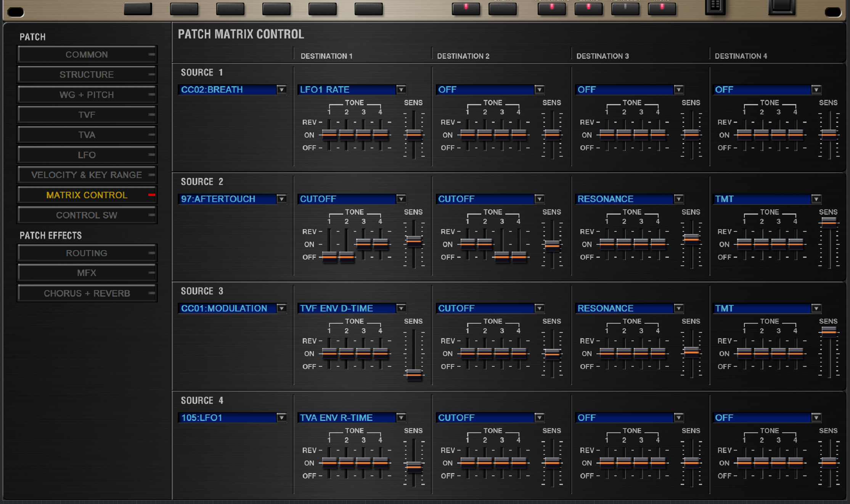Open the LFO settings page

(x=87, y=155)
